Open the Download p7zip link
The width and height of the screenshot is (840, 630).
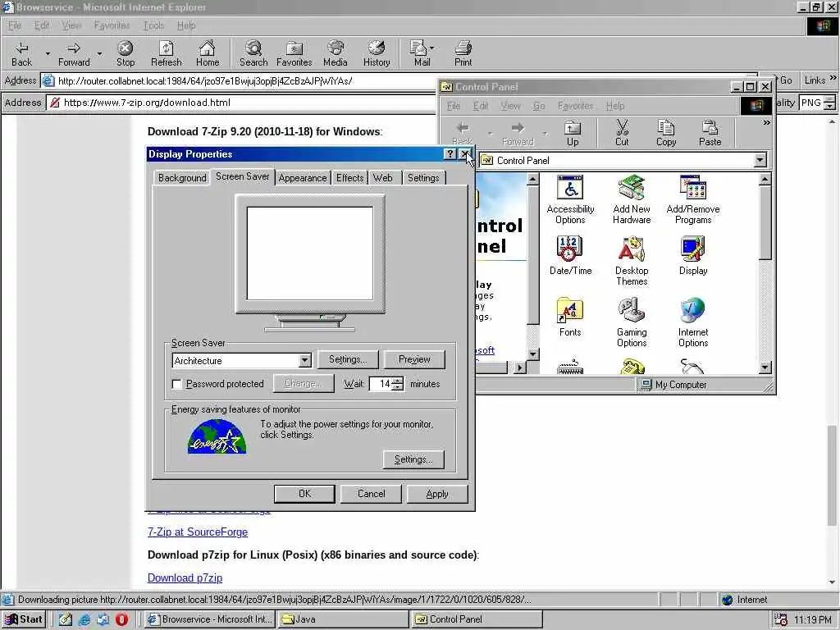pyautogui.click(x=185, y=578)
